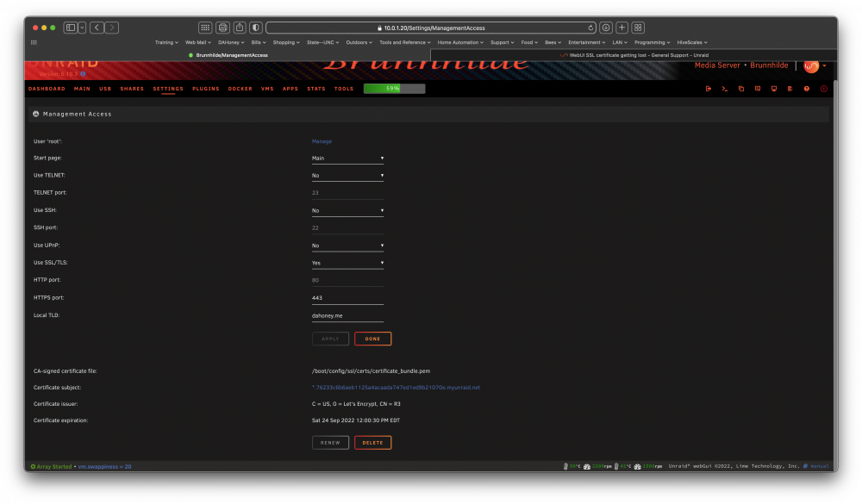
Task: Open the system log icon
Action: pos(790,89)
